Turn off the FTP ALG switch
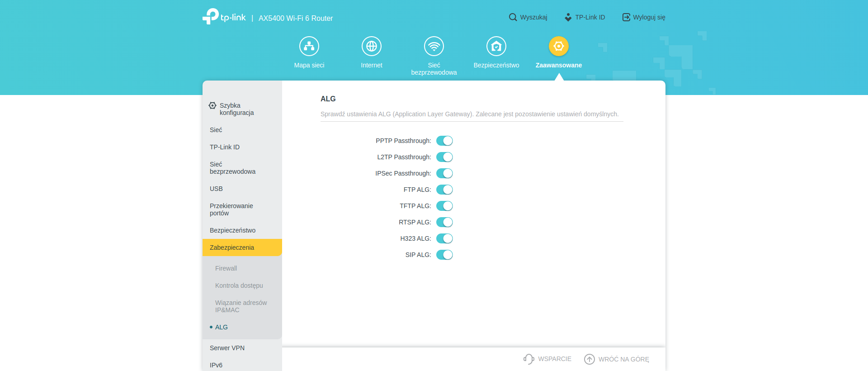Screen dimensions: 868x371 tap(444, 190)
